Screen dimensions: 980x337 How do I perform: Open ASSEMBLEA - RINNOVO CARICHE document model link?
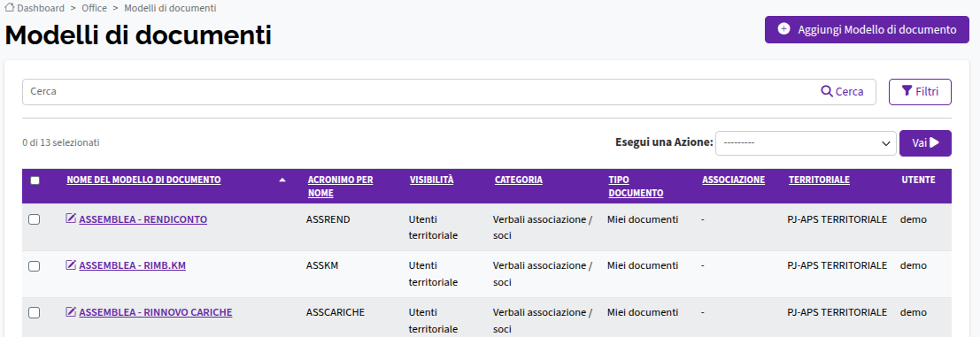point(156,312)
